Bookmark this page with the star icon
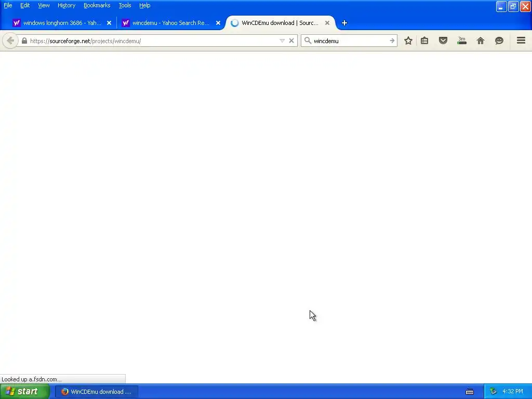Image resolution: width=532 pixels, height=399 pixels. coord(408,41)
